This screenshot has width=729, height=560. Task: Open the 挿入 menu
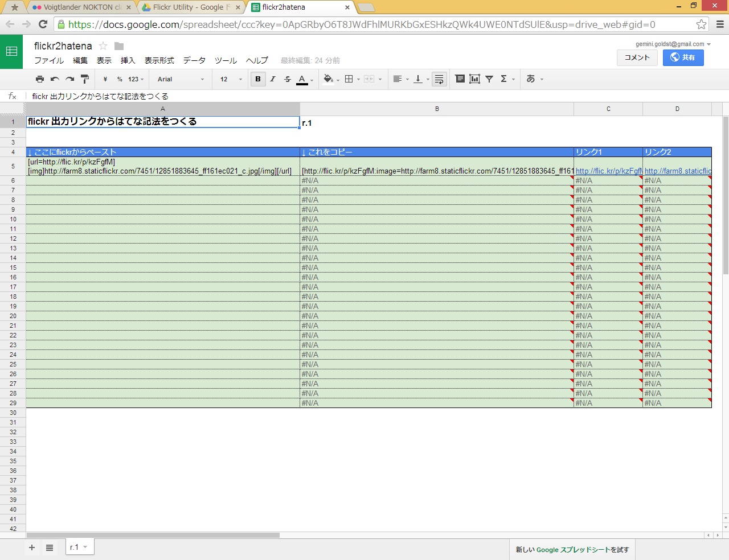coord(128,60)
